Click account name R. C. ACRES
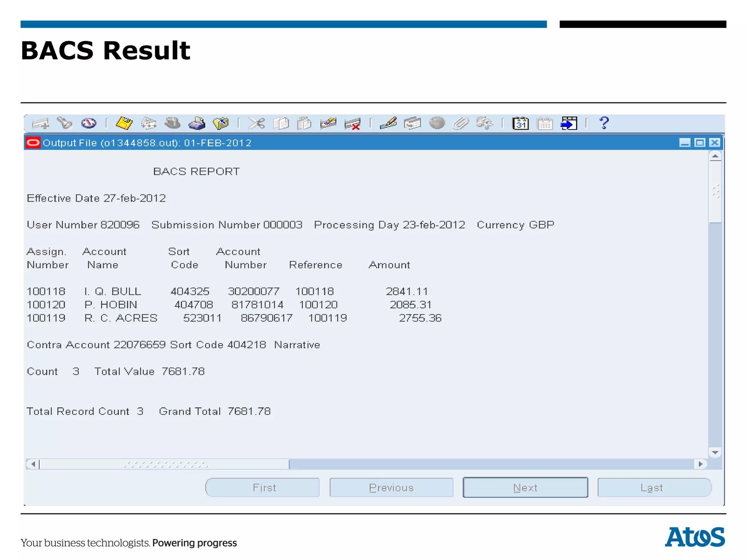 click(121, 318)
